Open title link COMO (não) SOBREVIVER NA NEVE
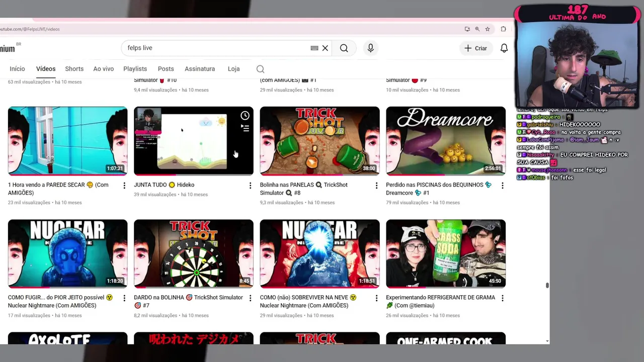 pyautogui.click(x=308, y=301)
